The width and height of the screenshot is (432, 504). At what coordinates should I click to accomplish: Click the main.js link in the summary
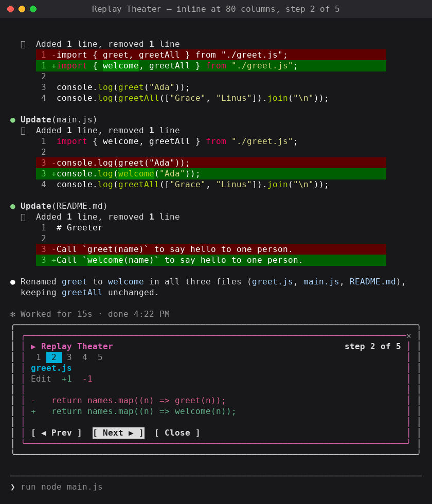[321, 282]
